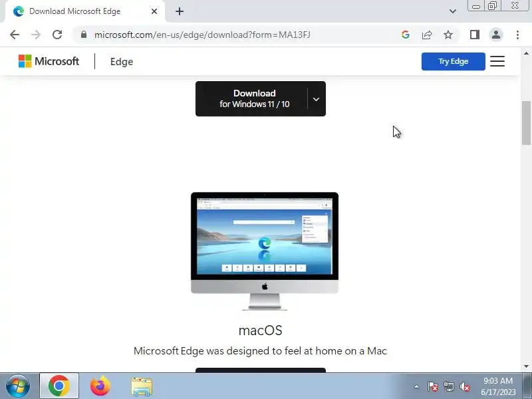The width and height of the screenshot is (532, 399).
Task: Reload the current page
Action: click(57, 35)
